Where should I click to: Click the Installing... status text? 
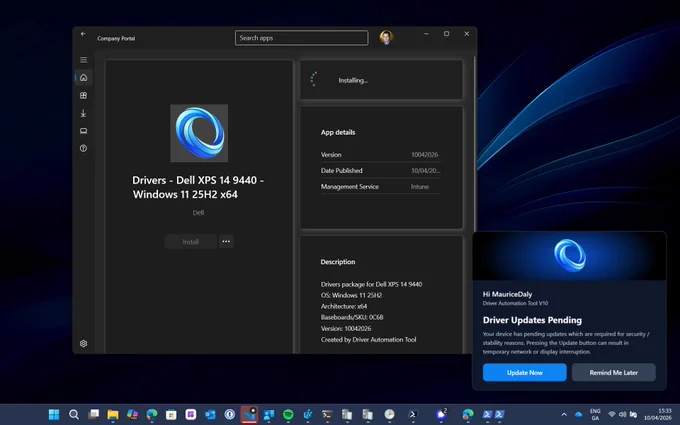pos(353,80)
